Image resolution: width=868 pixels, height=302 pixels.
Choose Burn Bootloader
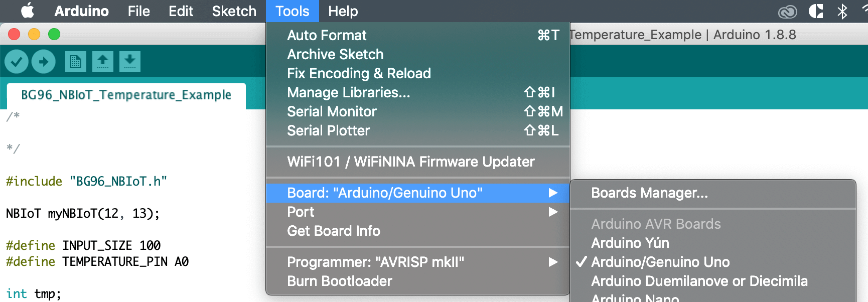tap(418, 281)
